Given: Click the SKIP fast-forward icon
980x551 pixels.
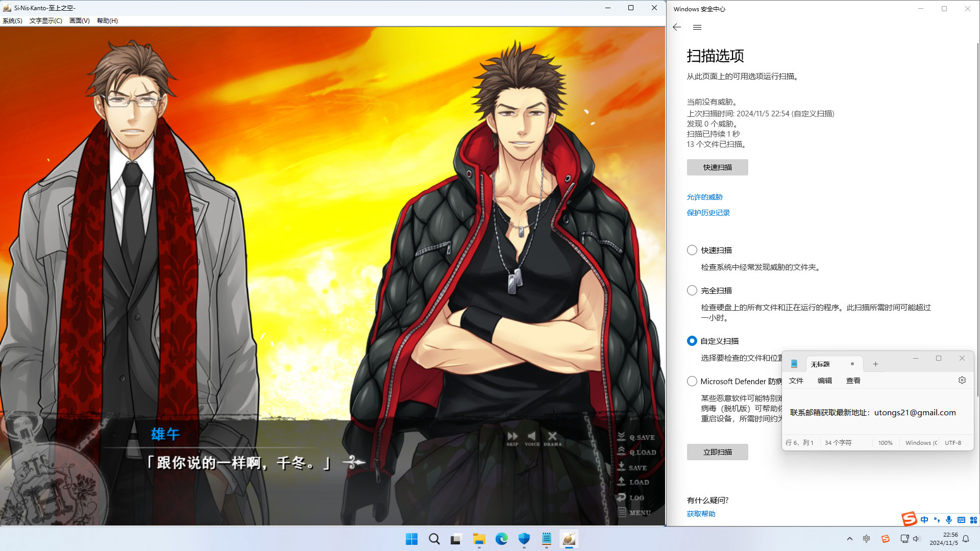Looking at the screenshot, I should [x=512, y=437].
